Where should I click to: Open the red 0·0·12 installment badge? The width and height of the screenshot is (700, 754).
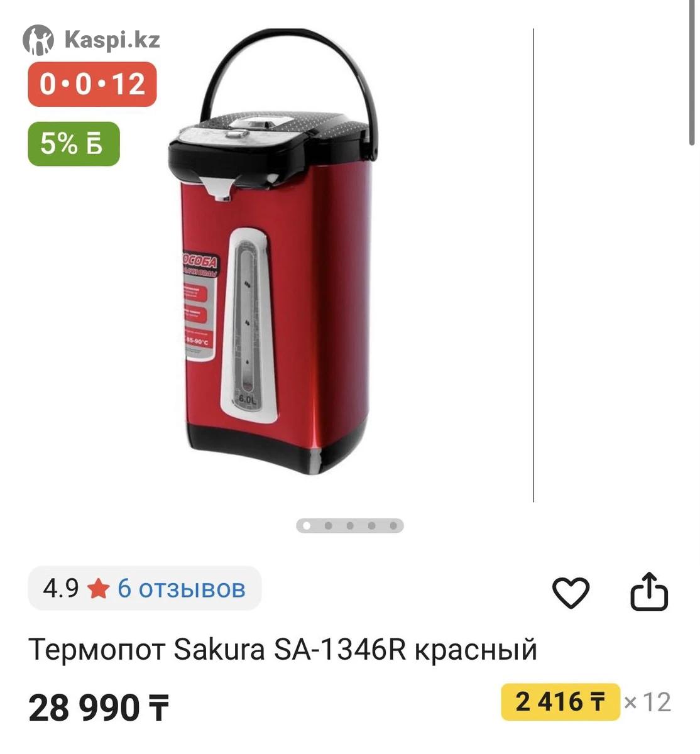(x=92, y=84)
